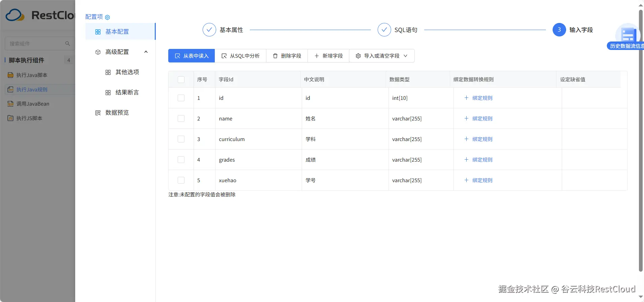Open the 其他选项 menu item
Screen dimensions: 644x302
point(127,72)
